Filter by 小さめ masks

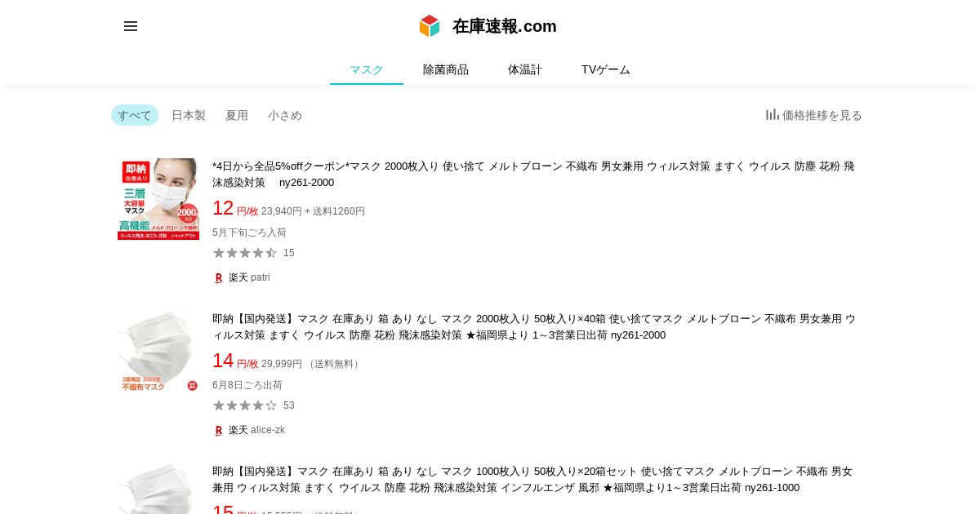285,115
